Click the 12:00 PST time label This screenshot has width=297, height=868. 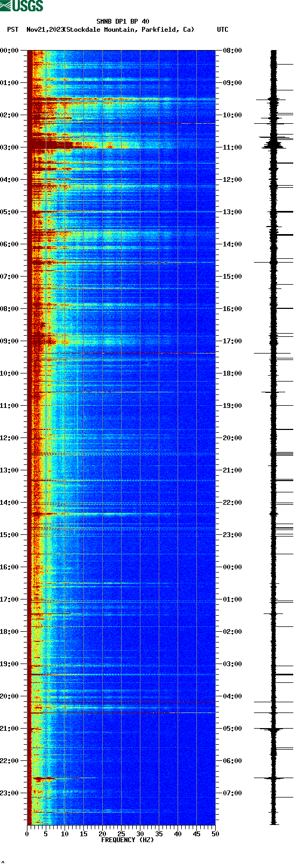(9, 438)
